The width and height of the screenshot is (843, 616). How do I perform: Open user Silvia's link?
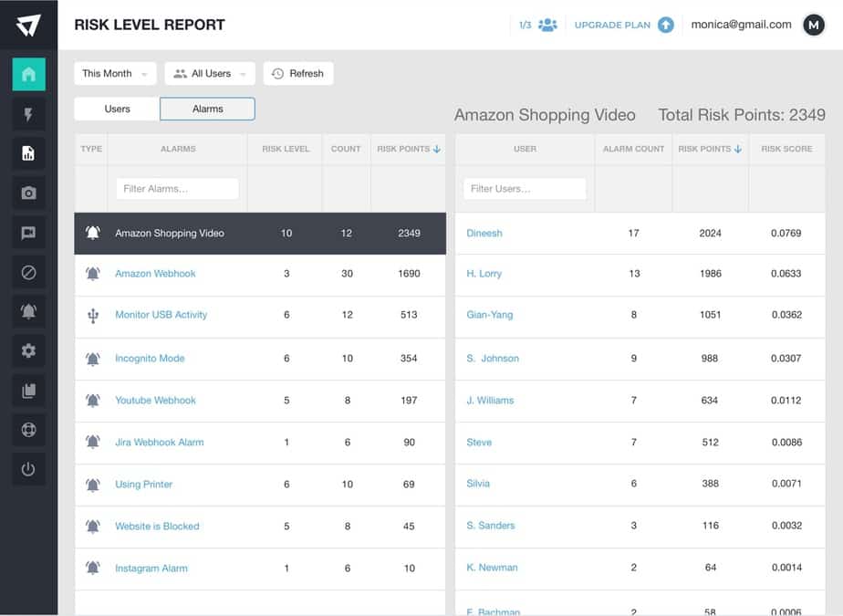click(x=478, y=483)
